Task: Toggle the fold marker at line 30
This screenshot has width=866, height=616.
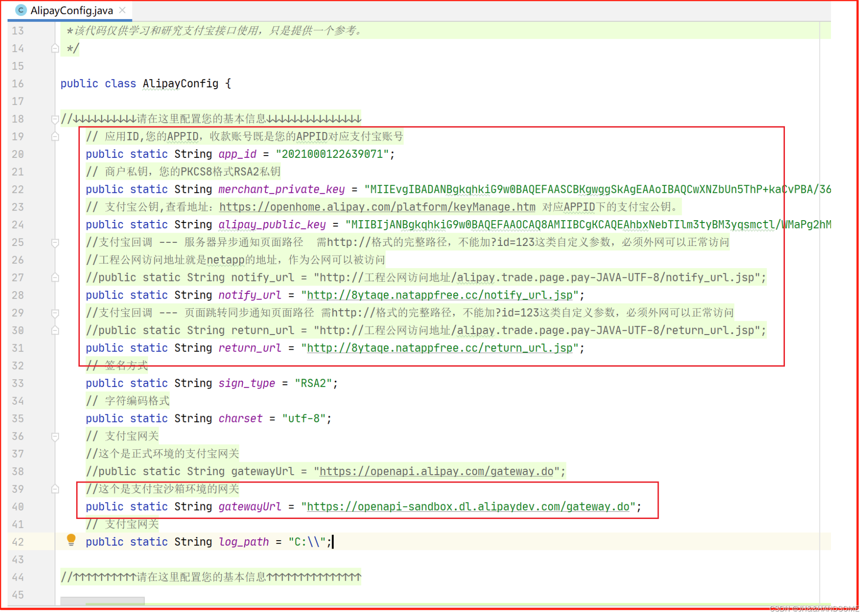Action: (x=55, y=331)
